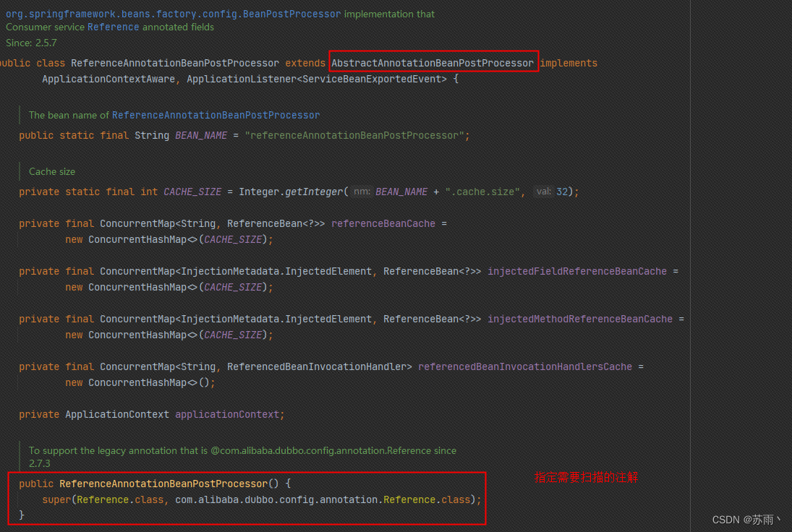Viewport: 792px width, 532px height.
Task: Click the ReferenceAnnotationBeanPostProcessor() constructor name
Action: [163, 484]
